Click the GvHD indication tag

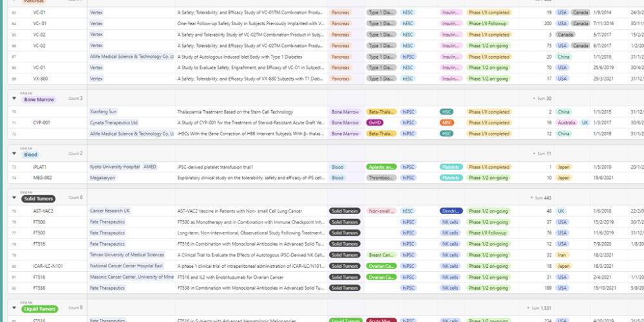(x=374, y=123)
